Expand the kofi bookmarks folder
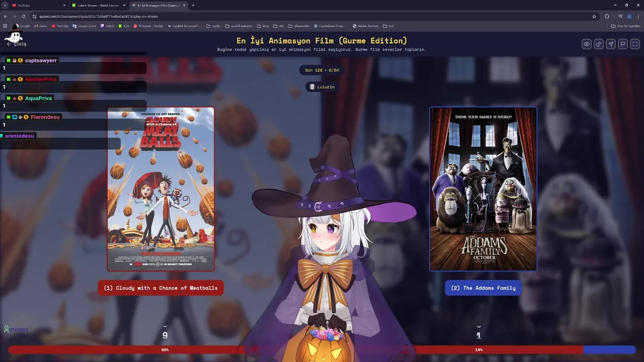This screenshot has width=644, height=362. tap(388, 26)
